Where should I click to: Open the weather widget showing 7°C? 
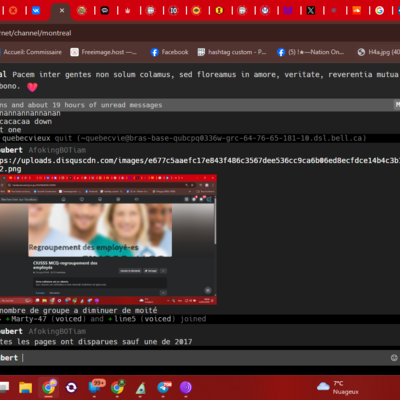338,387
